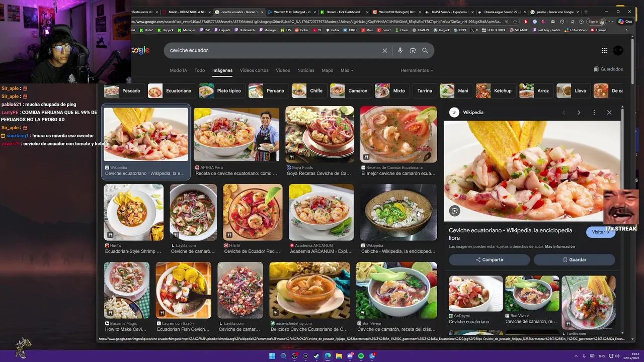
Task: Switch to Vídeos cortos tab
Action: coord(254,70)
